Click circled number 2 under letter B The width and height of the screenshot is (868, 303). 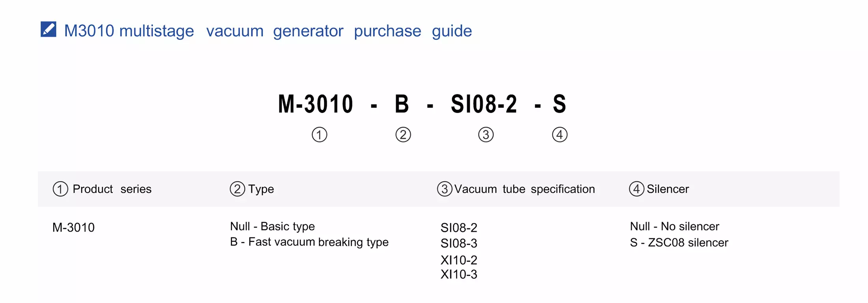click(403, 135)
